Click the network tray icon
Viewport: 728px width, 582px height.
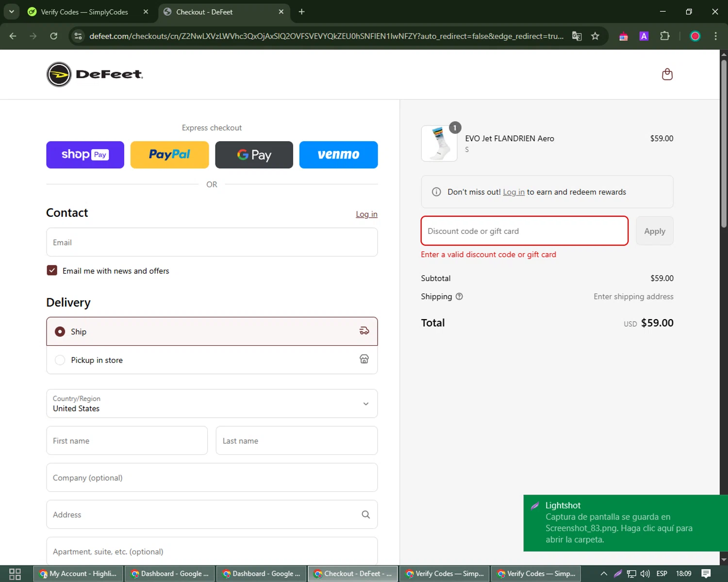pos(631,574)
